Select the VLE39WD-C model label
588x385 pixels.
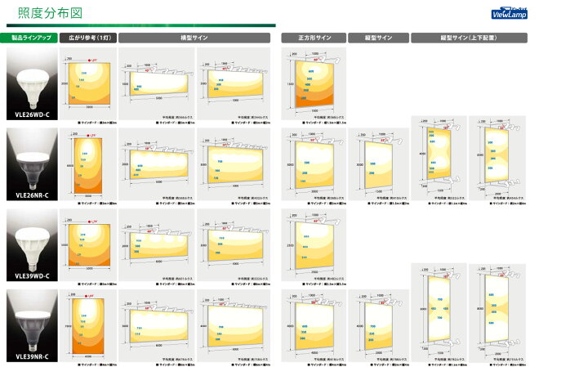coord(32,276)
